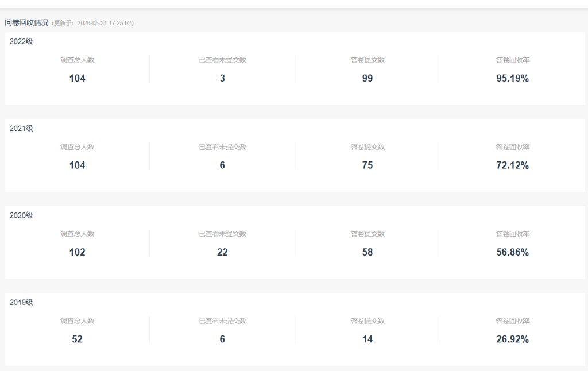
Task: Click 2019级 答卷回收率 26.92%
Action: 513,339
